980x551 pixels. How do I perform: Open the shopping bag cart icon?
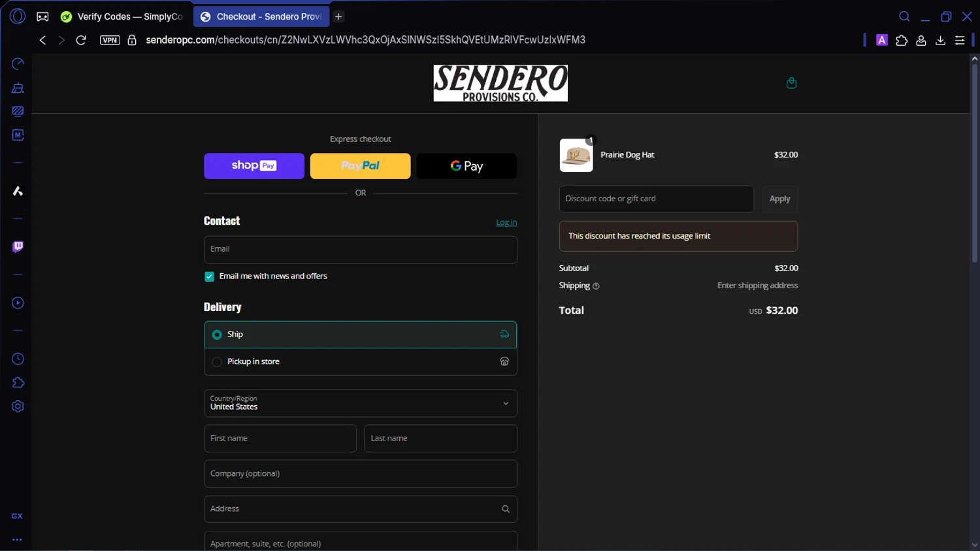(x=791, y=83)
